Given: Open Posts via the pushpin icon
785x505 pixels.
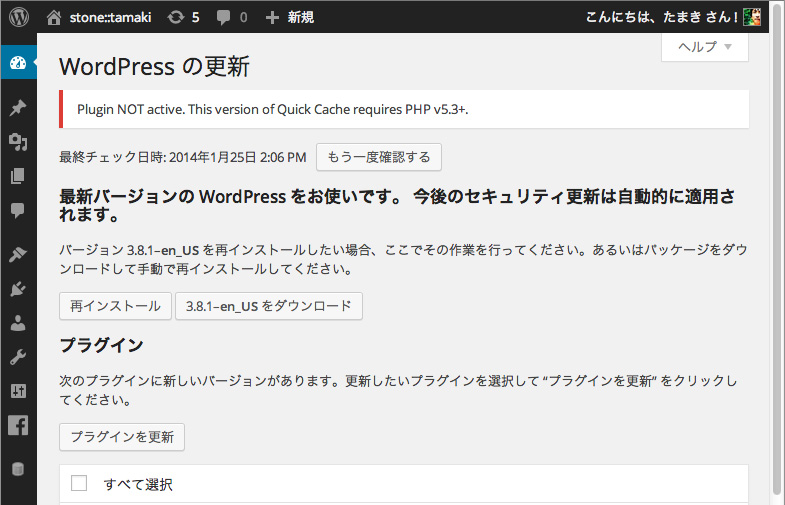Looking at the screenshot, I should point(18,108).
